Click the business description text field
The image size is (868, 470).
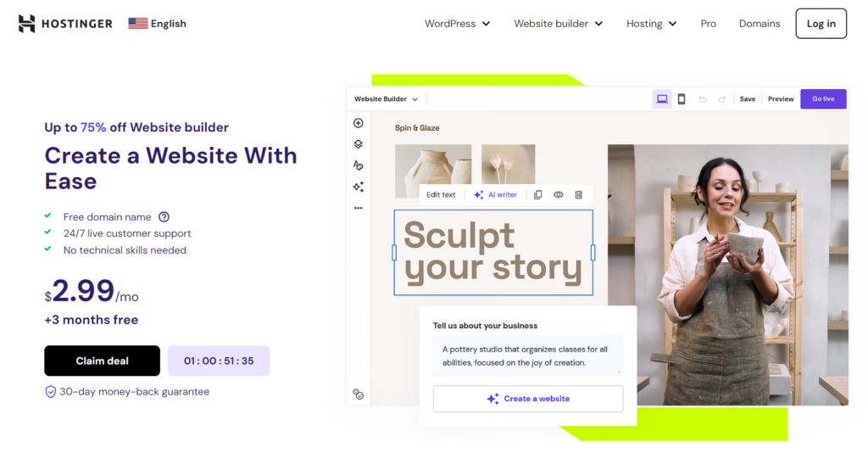tap(527, 355)
